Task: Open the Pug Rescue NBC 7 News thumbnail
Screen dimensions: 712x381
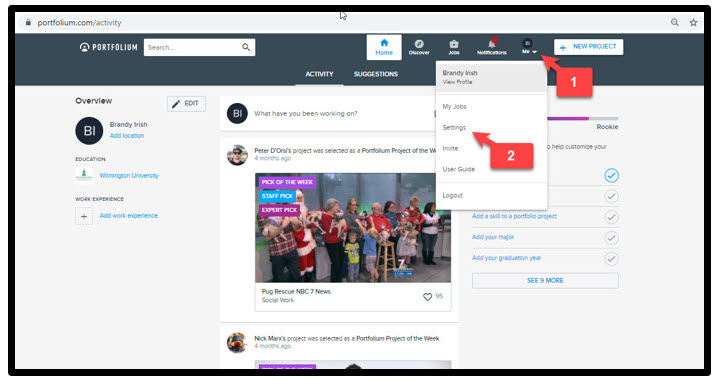Action: click(x=353, y=228)
